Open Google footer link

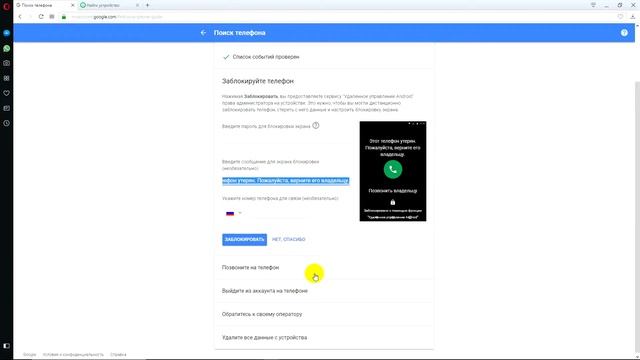tap(29, 355)
